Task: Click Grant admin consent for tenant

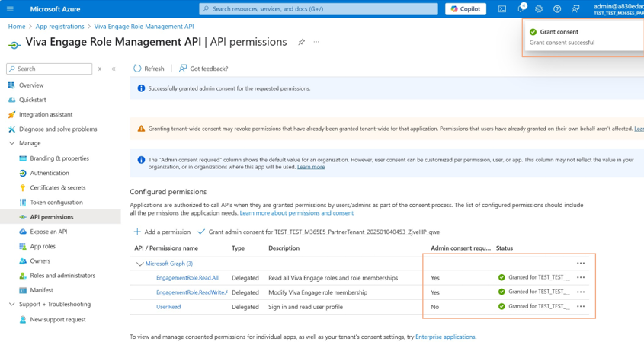Action: point(319,232)
